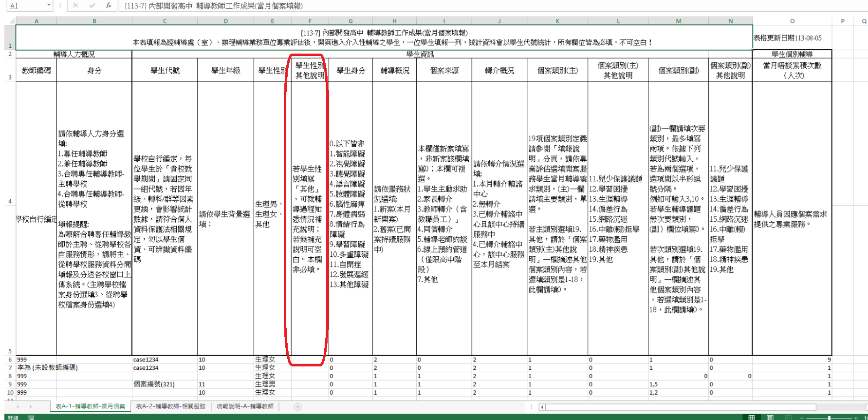Viewport: 868px width, 420px height.
Task: Click the zoom out minus icon
Action: (802, 418)
